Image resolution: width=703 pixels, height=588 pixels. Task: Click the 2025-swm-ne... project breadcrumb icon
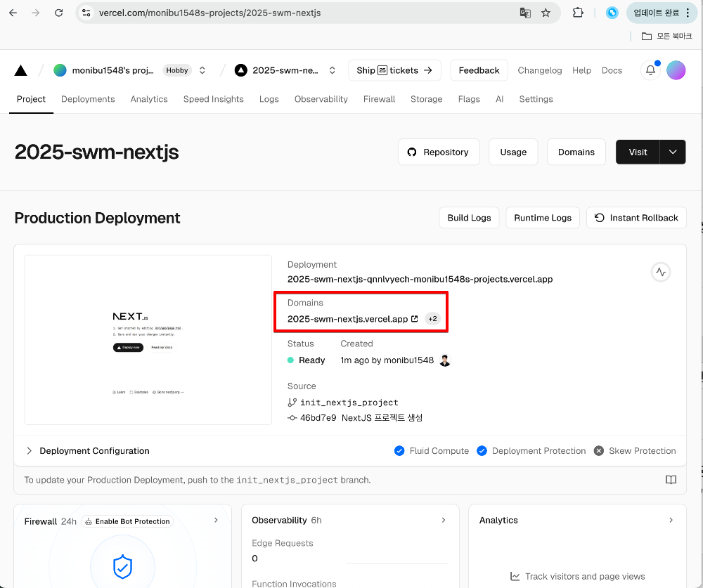(240, 70)
